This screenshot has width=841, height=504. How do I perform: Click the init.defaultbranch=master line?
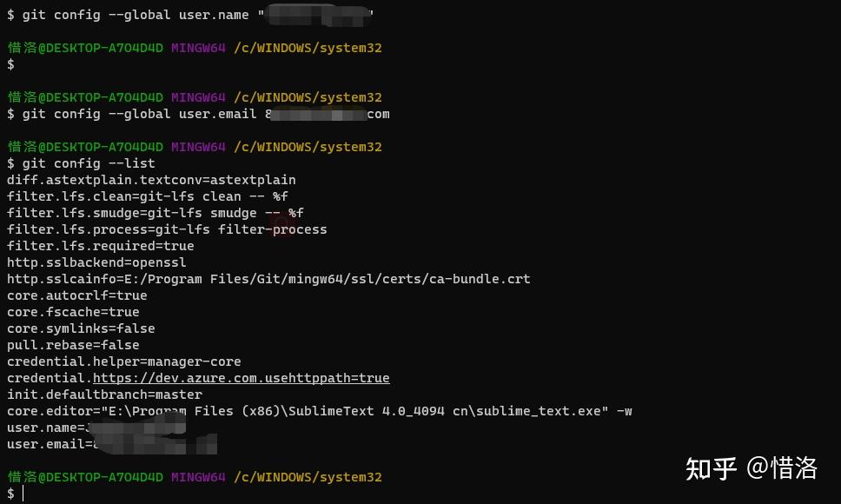[x=104, y=395]
